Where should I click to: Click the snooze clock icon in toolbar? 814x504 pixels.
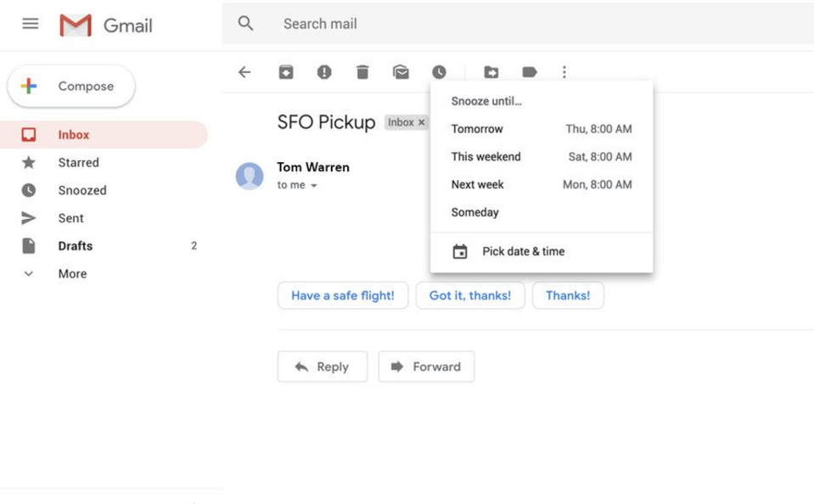pyautogui.click(x=439, y=72)
